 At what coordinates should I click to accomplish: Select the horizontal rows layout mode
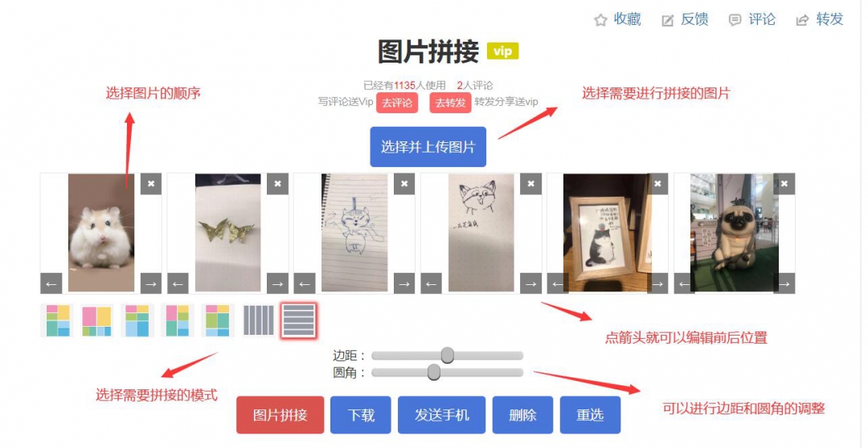click(299, 320)
